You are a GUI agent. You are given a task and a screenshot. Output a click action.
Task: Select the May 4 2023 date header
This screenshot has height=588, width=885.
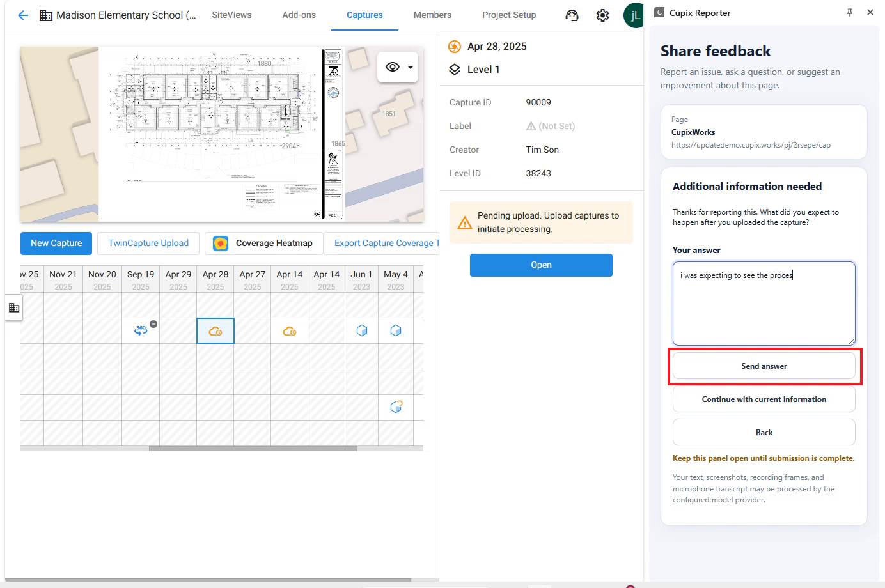tap(396, 280)
